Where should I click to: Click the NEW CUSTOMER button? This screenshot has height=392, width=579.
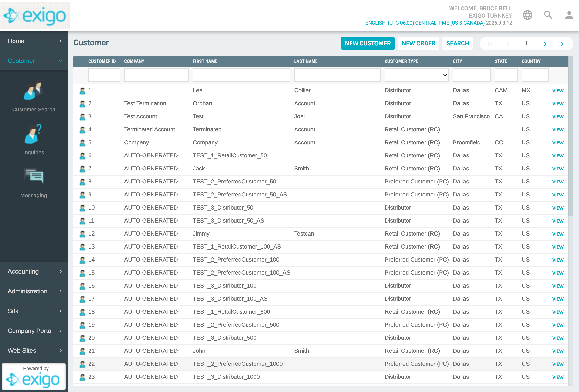coord(367,44)
